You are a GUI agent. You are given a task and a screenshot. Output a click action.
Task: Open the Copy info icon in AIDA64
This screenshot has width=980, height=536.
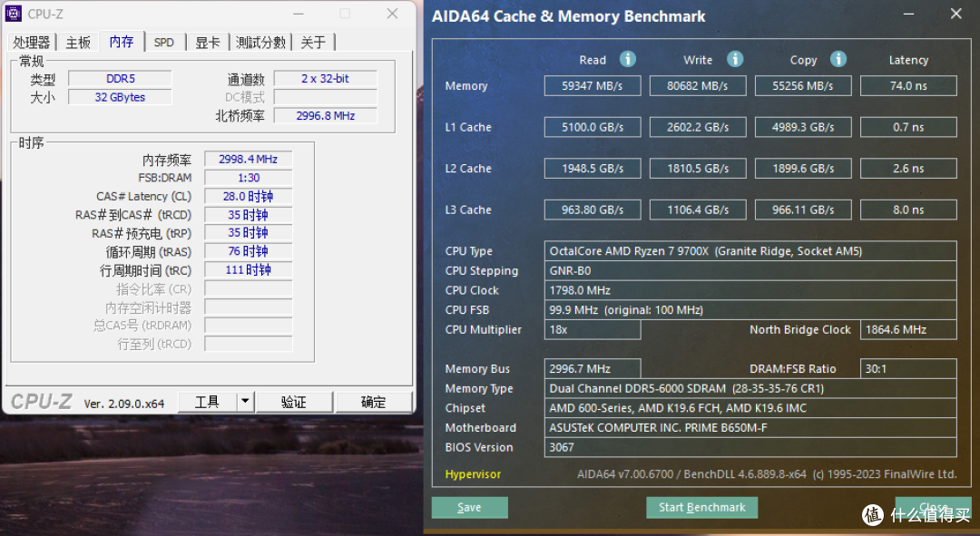click(838, 59)
